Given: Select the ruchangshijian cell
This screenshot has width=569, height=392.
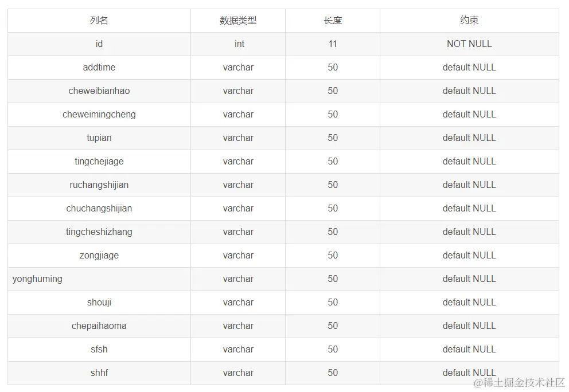Looking at the screenshot, I should (x=99, y=185).
